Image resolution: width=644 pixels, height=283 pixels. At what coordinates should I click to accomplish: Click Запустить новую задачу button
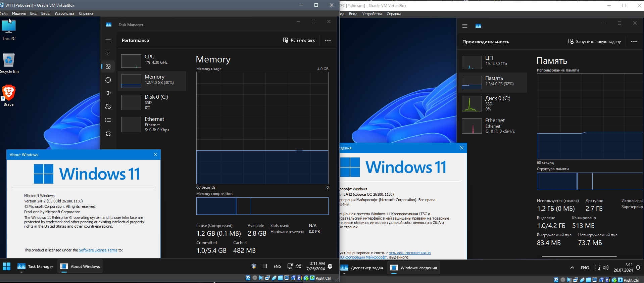594,42
